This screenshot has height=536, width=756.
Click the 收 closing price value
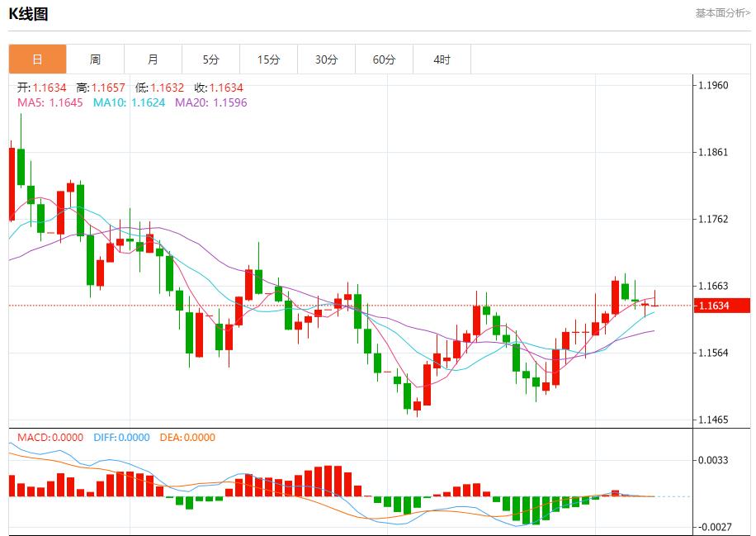click(x=224, y=88)
